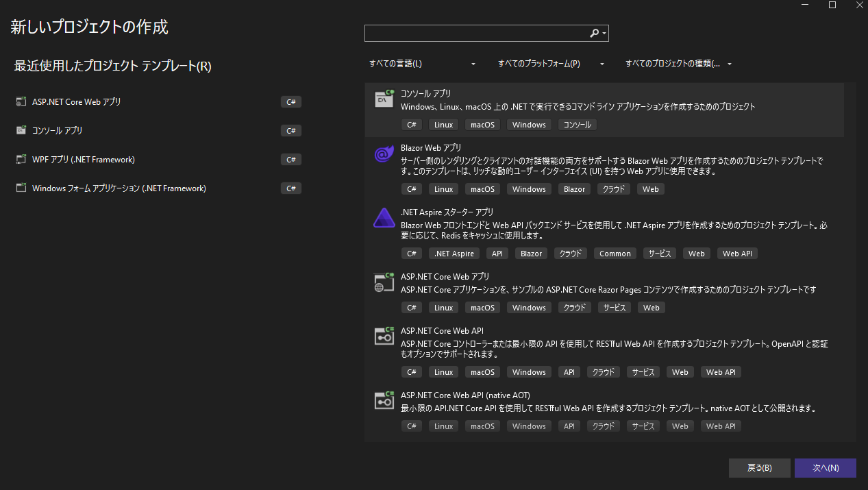Expand the search box history arrow

tap(604, 34)
